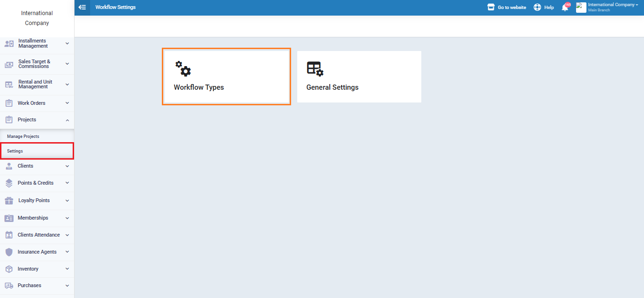Expand the Clients menu chevron
Viewport: 644px width, 298px height.
(x=67, y=166)
